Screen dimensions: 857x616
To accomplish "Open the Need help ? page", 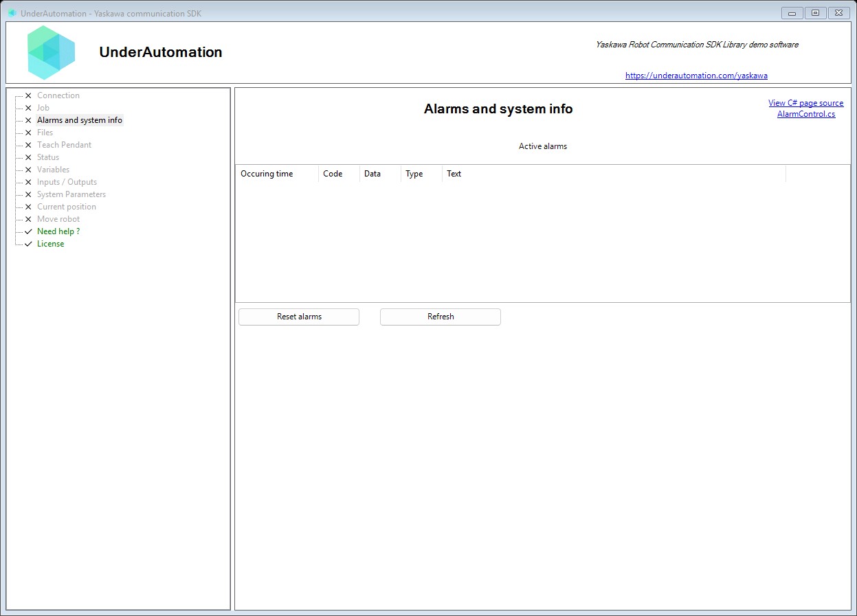I will click(x=58, y=231).
